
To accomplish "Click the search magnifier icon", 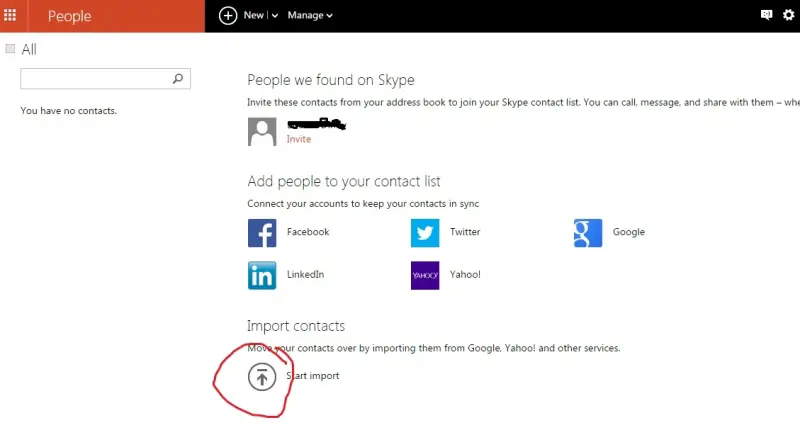I will pos(178,79).
